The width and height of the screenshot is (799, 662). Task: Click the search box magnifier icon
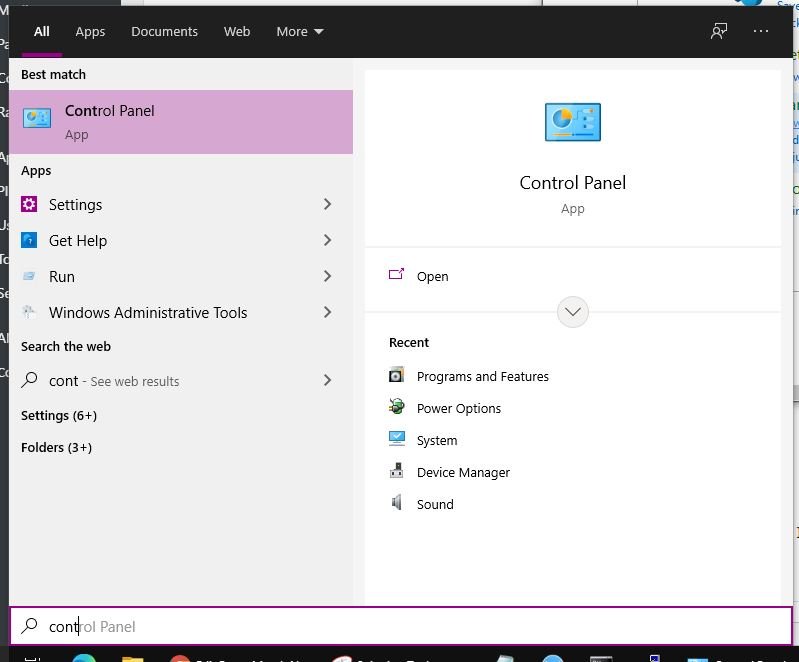pyautogui.click(x=30, y=626)
